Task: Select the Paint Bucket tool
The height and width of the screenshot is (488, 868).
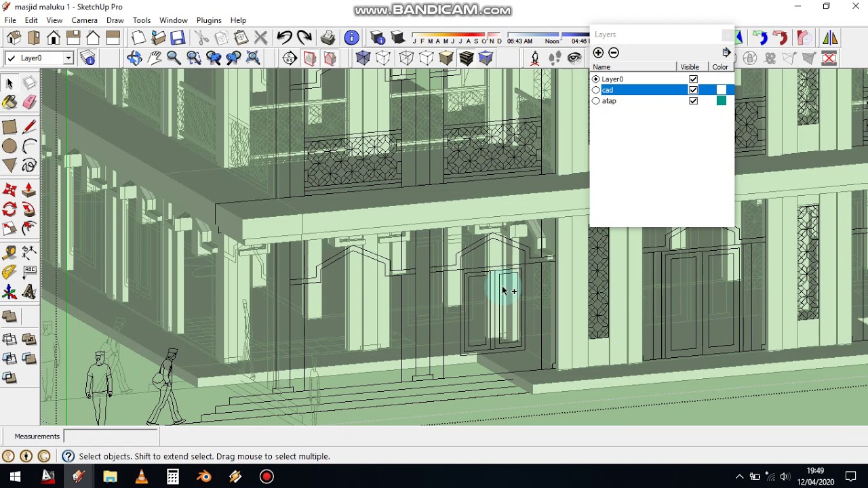Action: (x=9, y=102)
